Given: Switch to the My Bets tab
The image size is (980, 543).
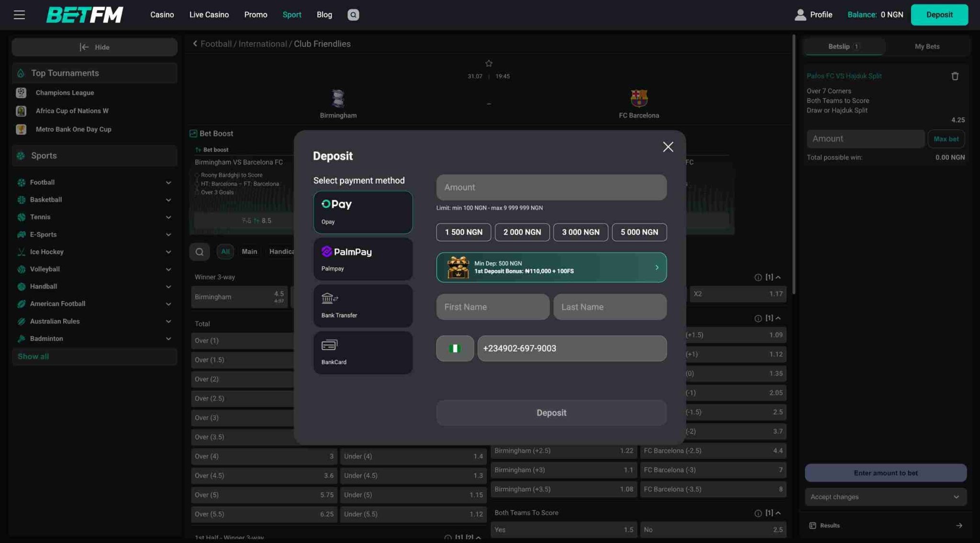Looking at the screenshot, I should point(927,46).
